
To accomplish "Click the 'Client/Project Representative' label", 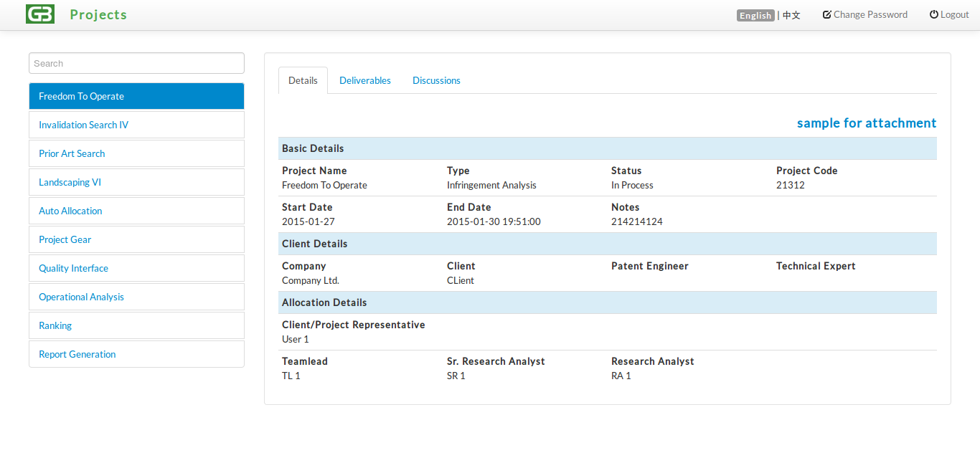I will 354,325.
